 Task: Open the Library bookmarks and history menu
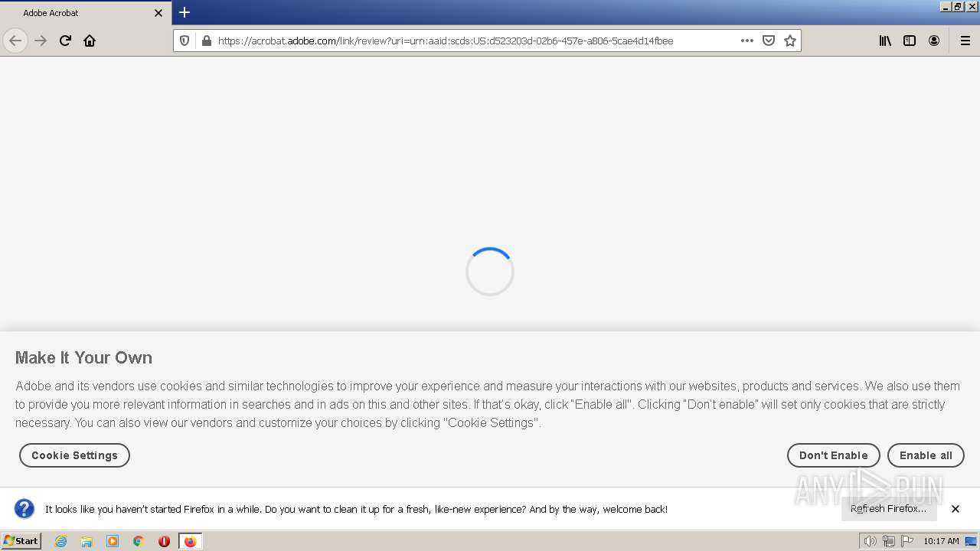885,41
